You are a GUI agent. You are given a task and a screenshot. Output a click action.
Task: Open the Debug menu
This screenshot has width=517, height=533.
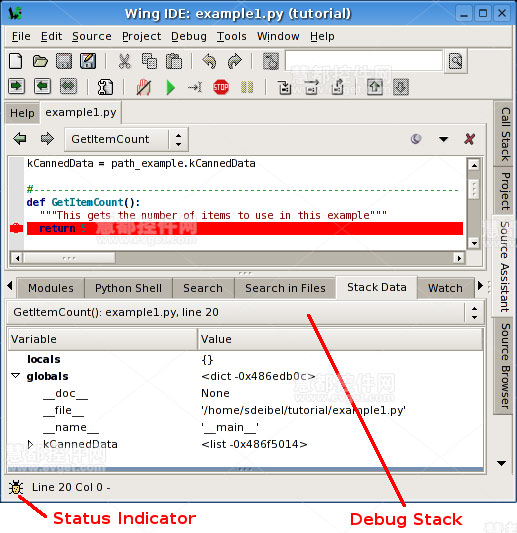point(189,36)
